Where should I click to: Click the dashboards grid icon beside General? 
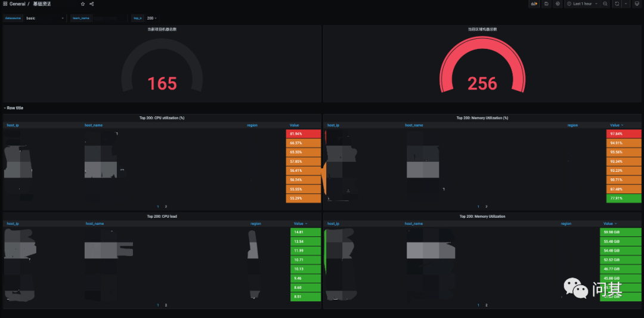[x=5, y=4]
